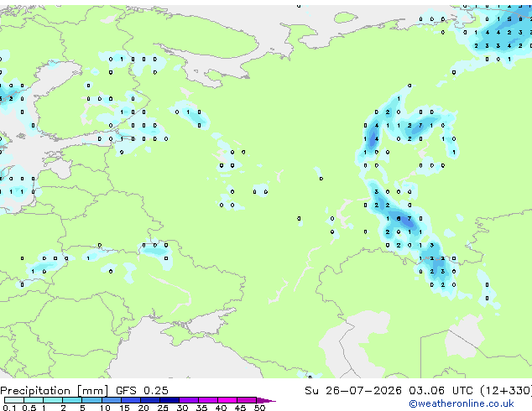Click the legend label "35"
Screen dimensions: 532x411
[201, 408]
